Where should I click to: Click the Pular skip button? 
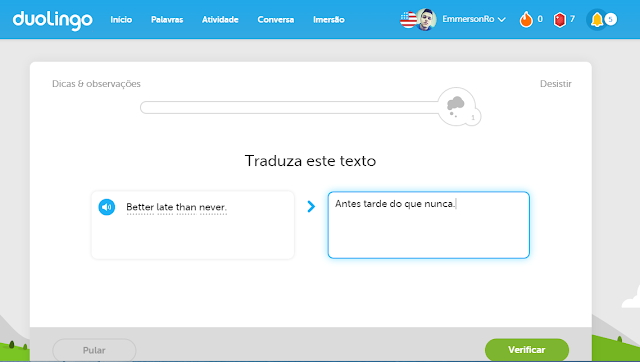tap(94, 350)
